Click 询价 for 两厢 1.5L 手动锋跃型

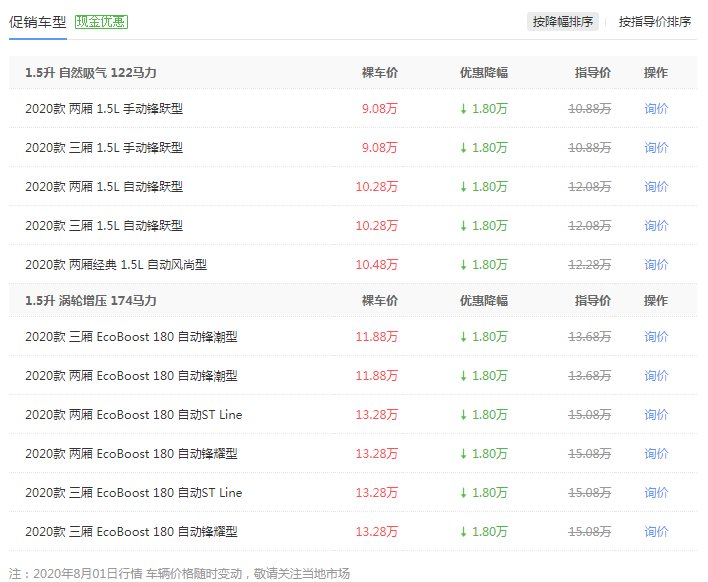click(x=656, y=108)
